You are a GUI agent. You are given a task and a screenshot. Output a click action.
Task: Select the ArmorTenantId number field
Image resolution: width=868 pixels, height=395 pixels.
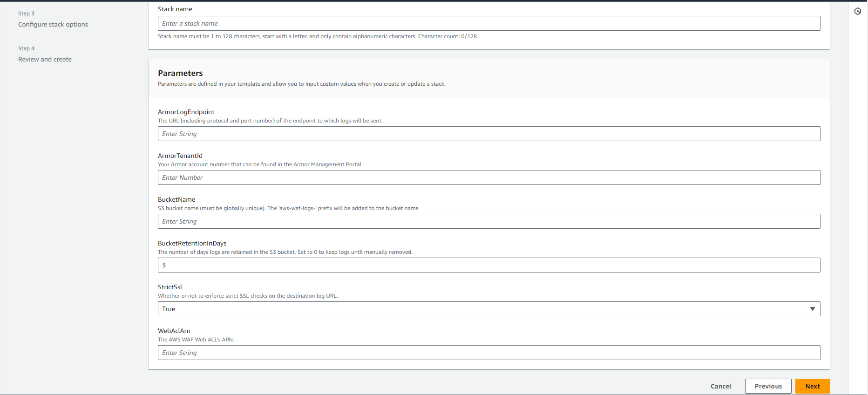point(488,177)
